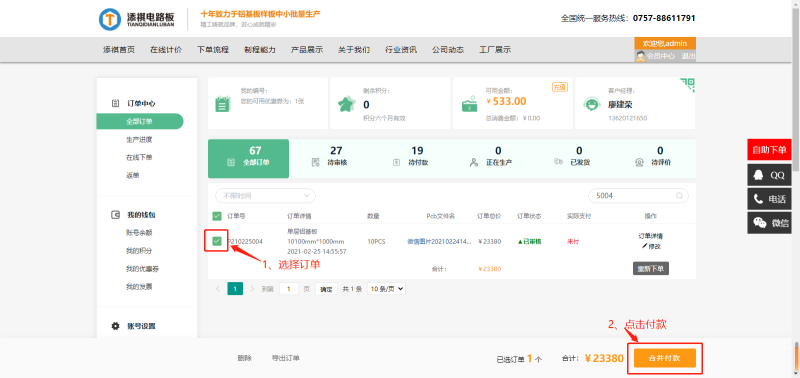Click the 账号设置 gear icon in sidebar
The image size is (800, 378).
(x=115, y=326)
